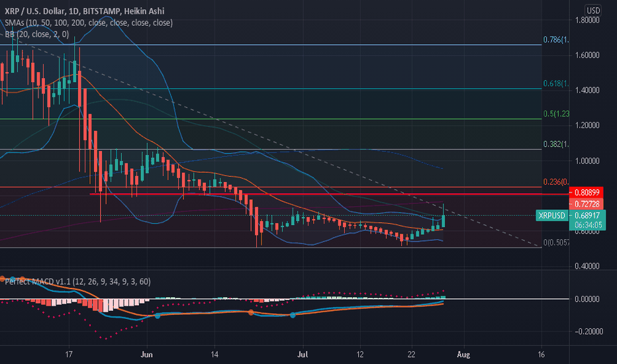Click the blue MACD crossover dot near June
The image size is (617, 364).
coord(158,316)
